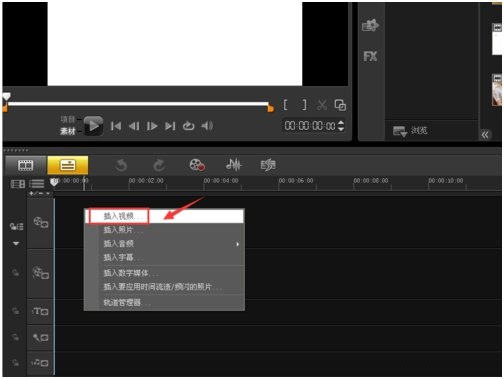
Task: Open the FX filter library
Action: (370, 56)
